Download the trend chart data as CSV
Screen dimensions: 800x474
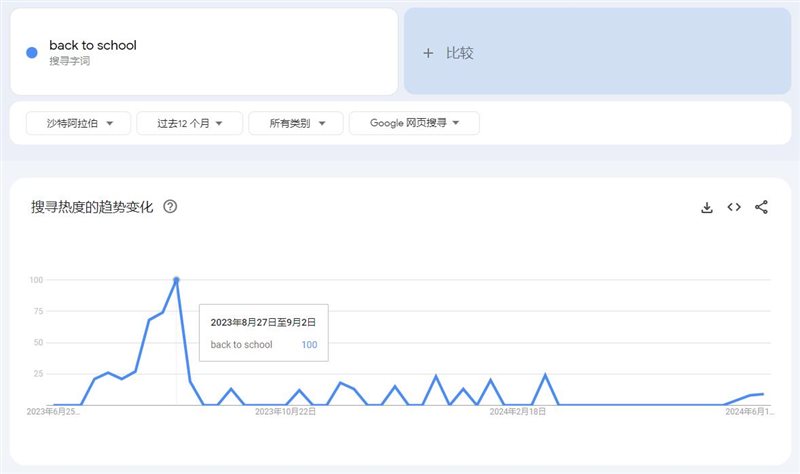pos(707,207)
